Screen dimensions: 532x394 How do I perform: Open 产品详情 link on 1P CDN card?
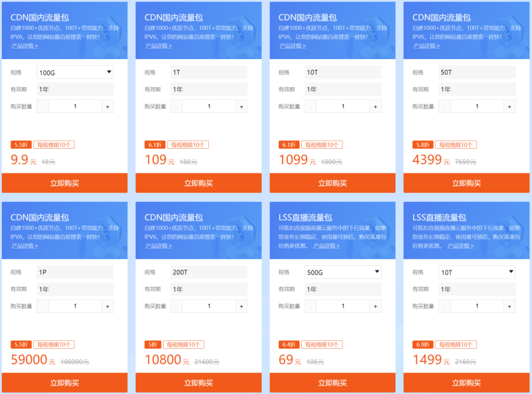click(25, 245)
